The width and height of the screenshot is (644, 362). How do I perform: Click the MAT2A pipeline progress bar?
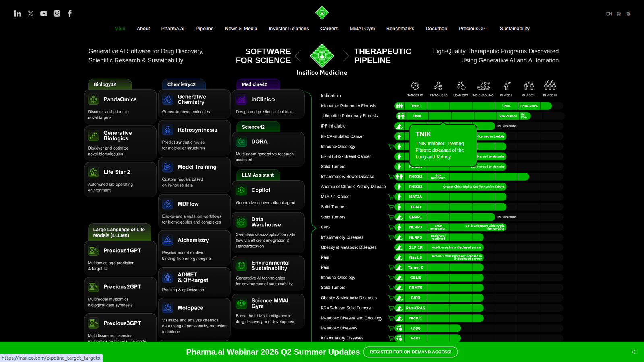450,197
